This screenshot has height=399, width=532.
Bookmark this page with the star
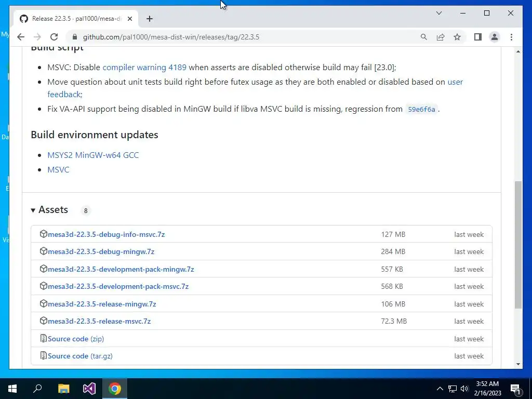[457, 37]
